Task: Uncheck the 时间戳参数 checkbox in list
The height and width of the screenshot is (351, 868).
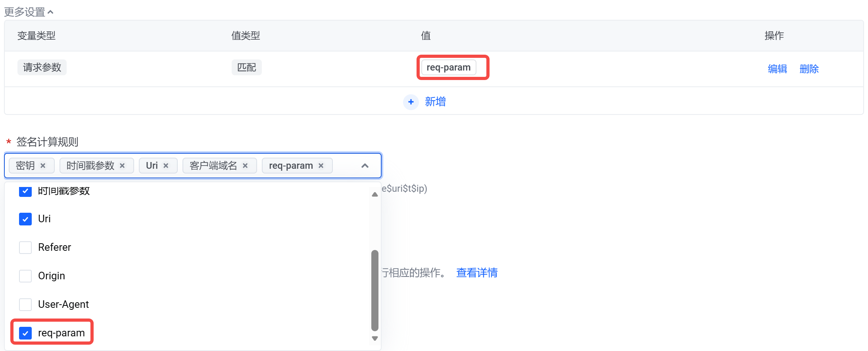Action: [x=25, y=192]
